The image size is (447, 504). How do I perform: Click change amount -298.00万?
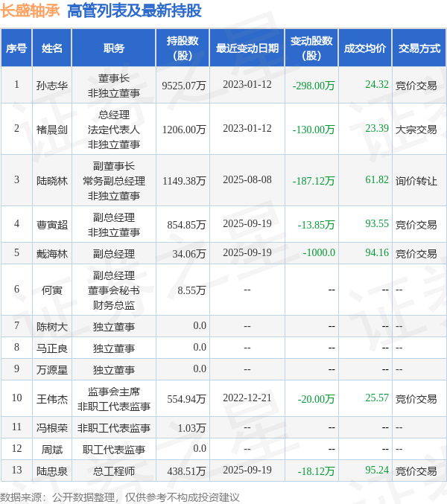pyautogui.click(x=314, y=86)
